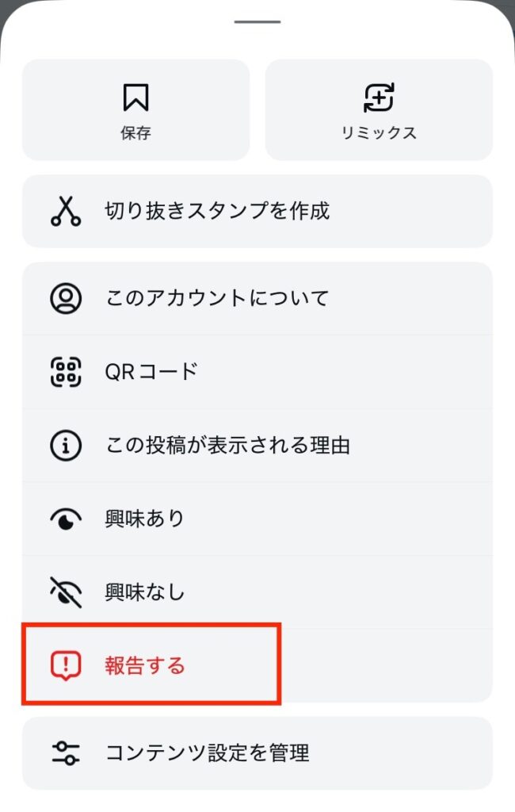Tap the profile circle icon
The height and width of the screenshot is (812, 515).
click(66, 299)
